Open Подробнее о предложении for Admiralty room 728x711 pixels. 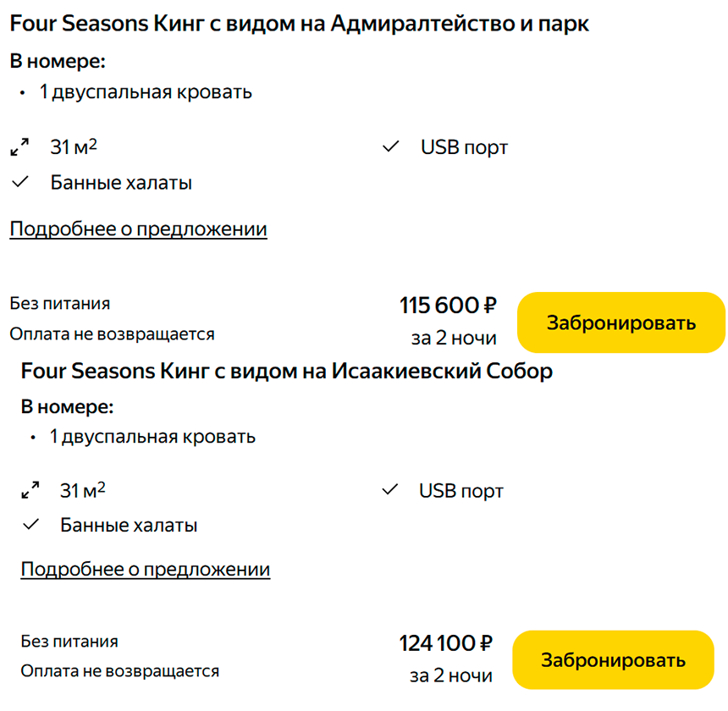point(138,229)
